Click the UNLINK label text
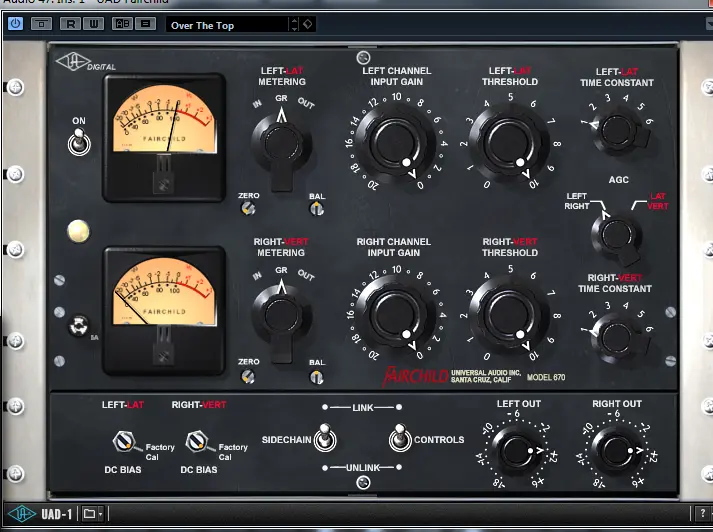 pos(362,467)
